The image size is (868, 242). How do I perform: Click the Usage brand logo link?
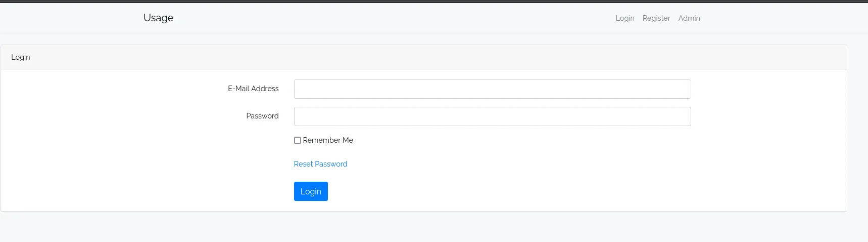click(158, 18)
